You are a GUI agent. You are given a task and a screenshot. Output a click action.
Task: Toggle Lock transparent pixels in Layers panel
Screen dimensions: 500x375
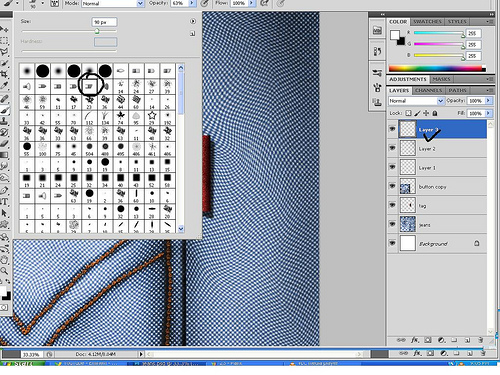(x=408, y=113)
